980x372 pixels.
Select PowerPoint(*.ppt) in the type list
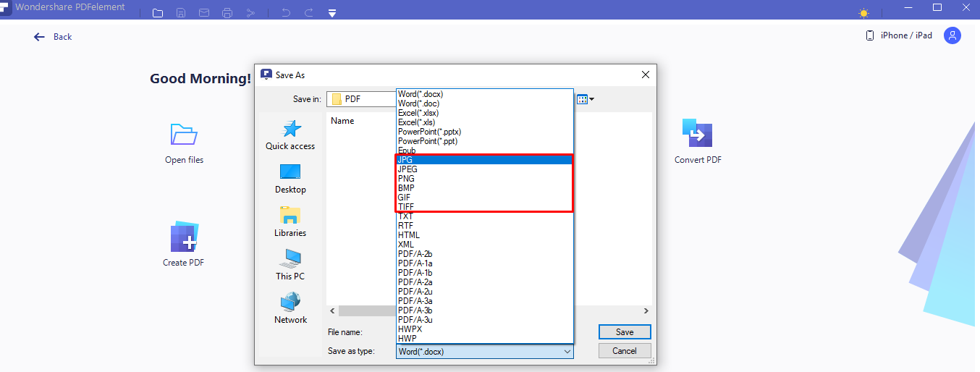tap(485, 141)
